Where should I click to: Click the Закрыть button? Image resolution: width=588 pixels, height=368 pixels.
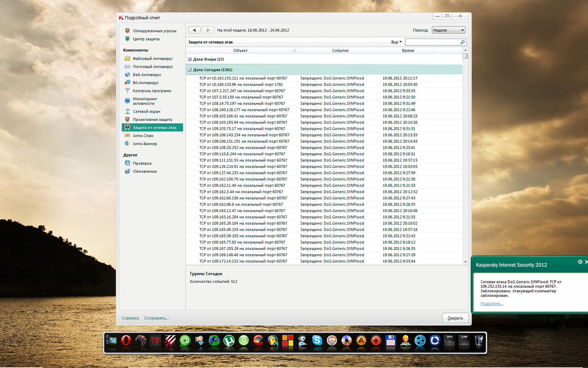click(x=455, y=318)
